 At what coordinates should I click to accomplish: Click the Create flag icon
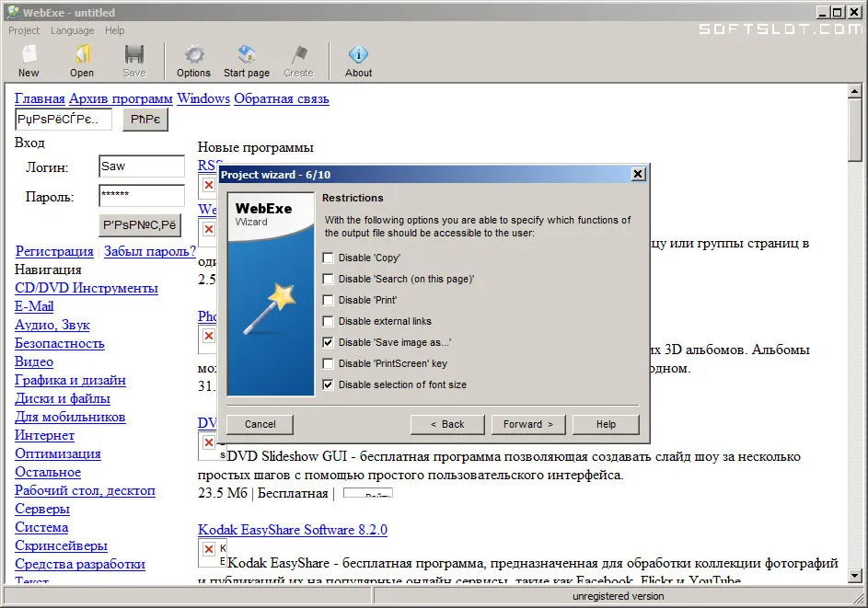click(x=299, y=54)
